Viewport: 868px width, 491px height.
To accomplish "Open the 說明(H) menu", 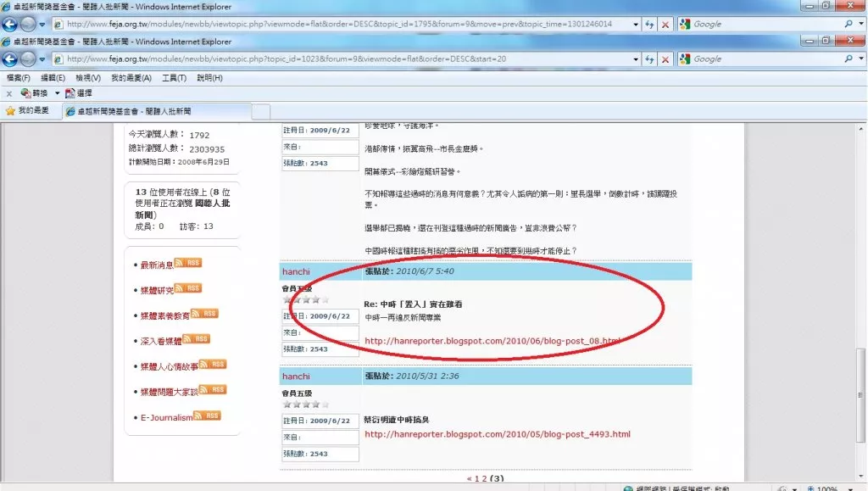I will [210, 78].
